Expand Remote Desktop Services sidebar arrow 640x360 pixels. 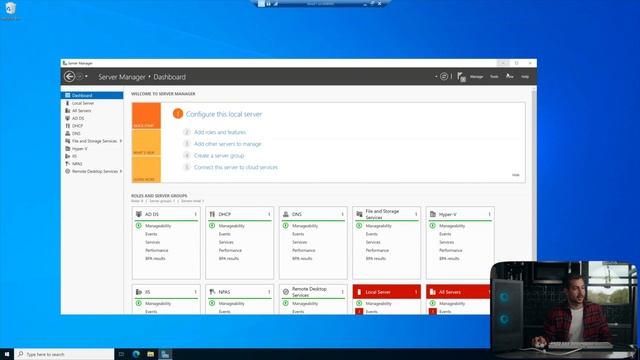[121, 171]
